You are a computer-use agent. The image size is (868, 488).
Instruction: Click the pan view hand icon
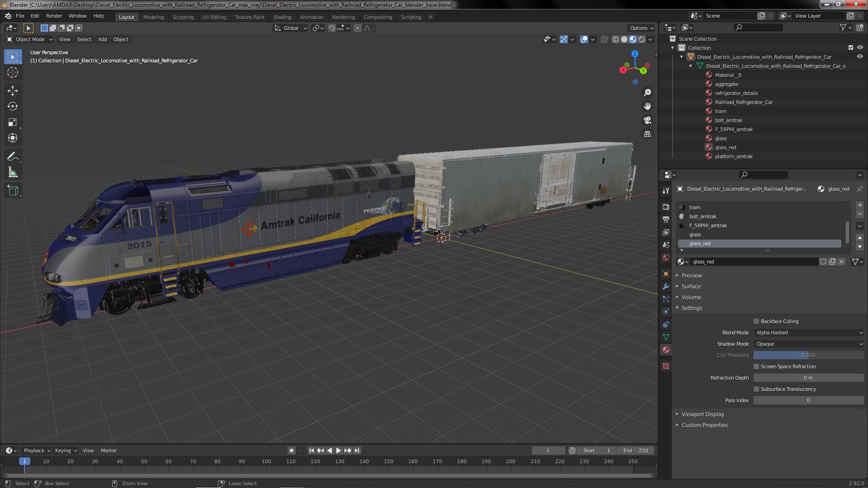click(647, 106)
